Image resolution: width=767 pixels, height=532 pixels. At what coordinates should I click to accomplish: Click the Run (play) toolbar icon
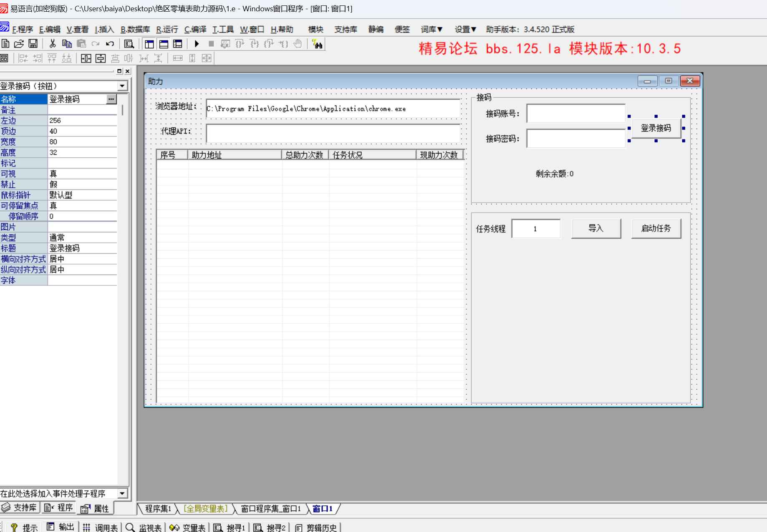coord(197,44)
